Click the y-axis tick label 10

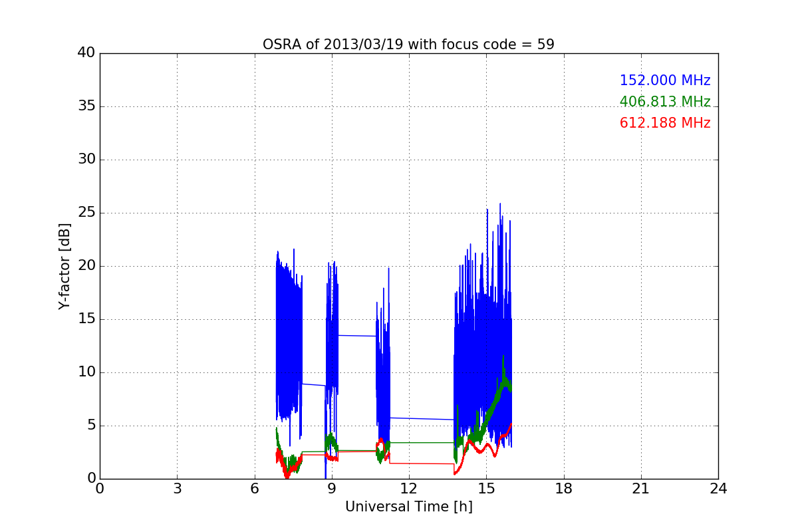86,372
